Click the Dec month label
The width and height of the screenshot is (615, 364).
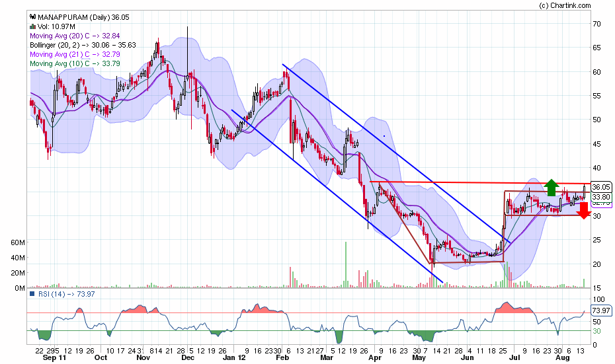coord(188,358)
